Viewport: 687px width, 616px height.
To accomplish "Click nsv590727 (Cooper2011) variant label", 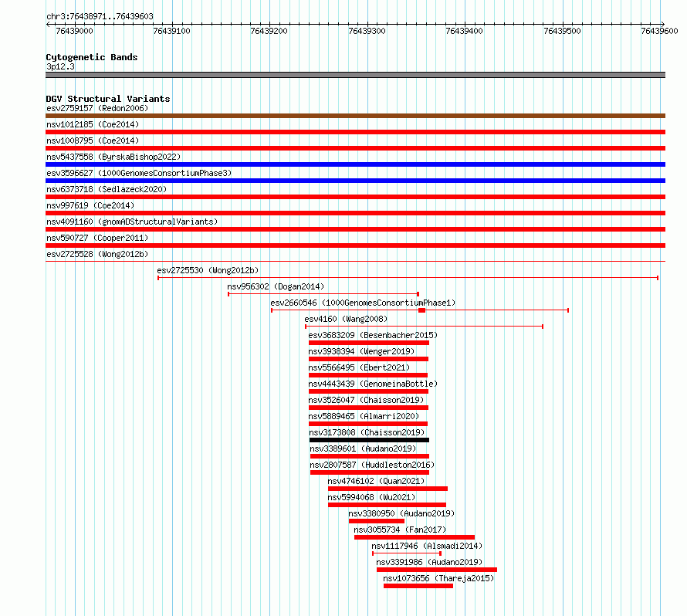I will pyautogui.click(x=97, y=238).
